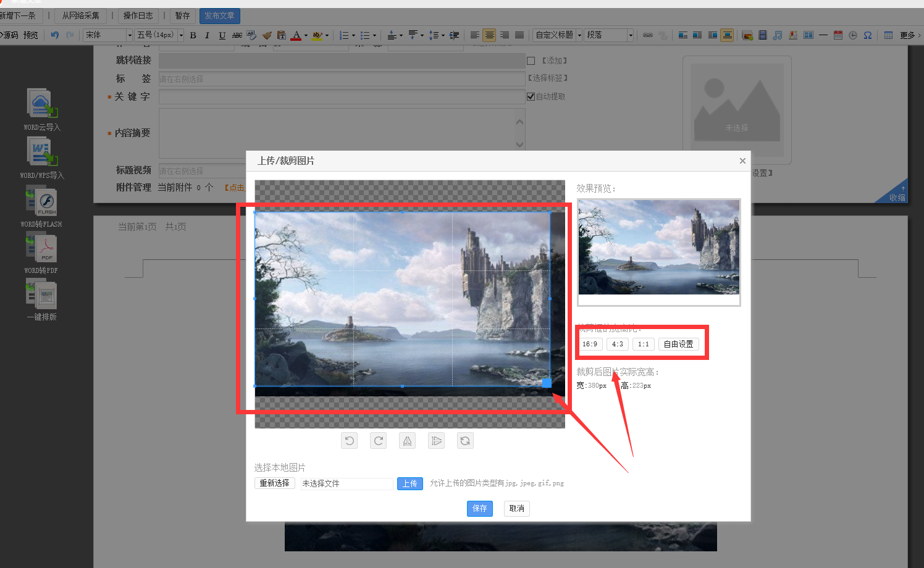Select the 16:9 crop ratio
Viewport: 924px width, 568px height.
(x=590, y=344)
